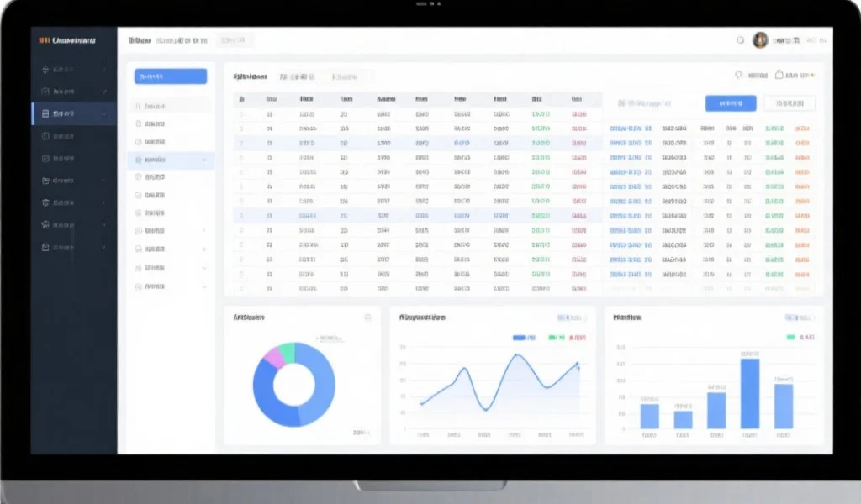
Task: Click the blue button atop the white list panel
Action: [x=171, y=76]
